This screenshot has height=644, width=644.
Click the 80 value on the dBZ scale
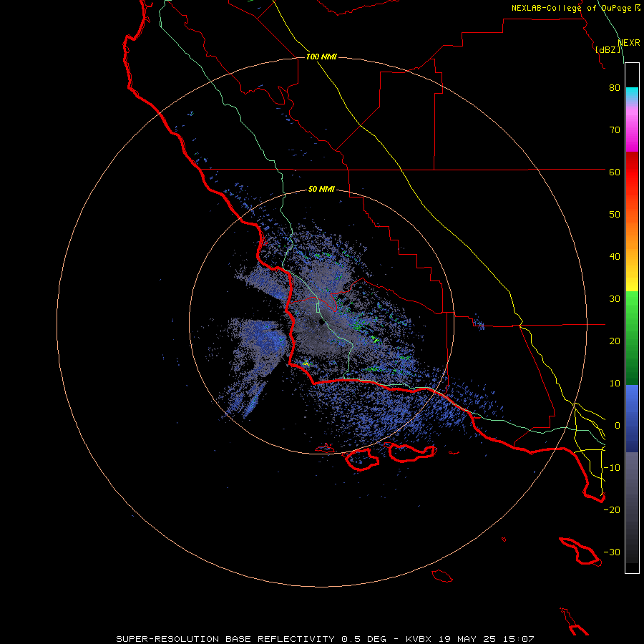pyautogui.click(x=615, y=88)
